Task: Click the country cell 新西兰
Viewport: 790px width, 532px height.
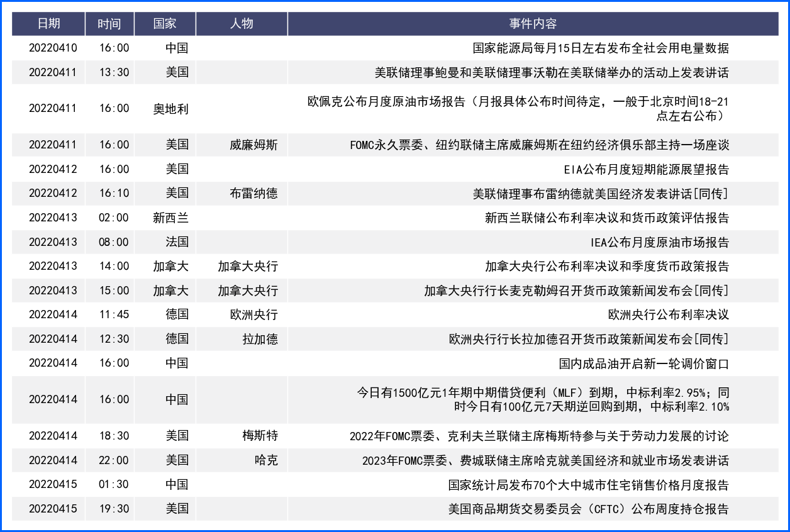Action: [x=170, y=218]
